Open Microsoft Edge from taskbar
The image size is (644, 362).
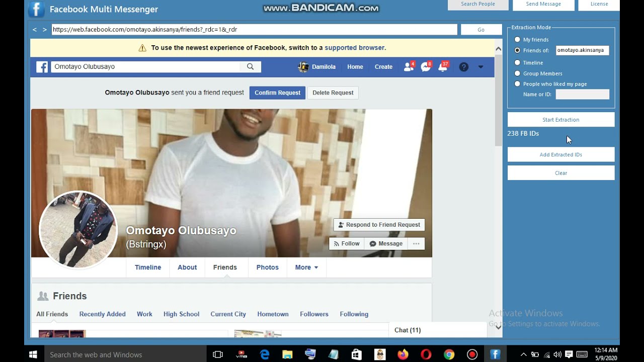[264, 354]
